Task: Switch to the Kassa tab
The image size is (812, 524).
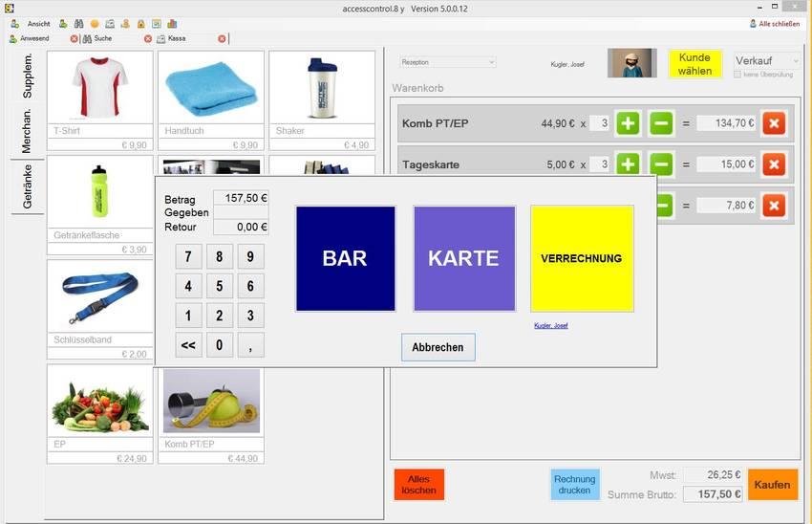Action: (177, 38)
